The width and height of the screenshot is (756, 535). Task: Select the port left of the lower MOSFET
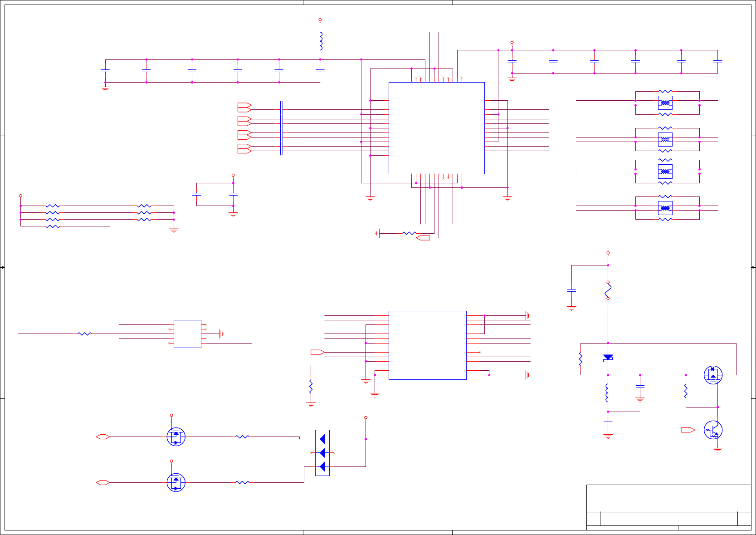pyautogui.click(x=103, y=482)
